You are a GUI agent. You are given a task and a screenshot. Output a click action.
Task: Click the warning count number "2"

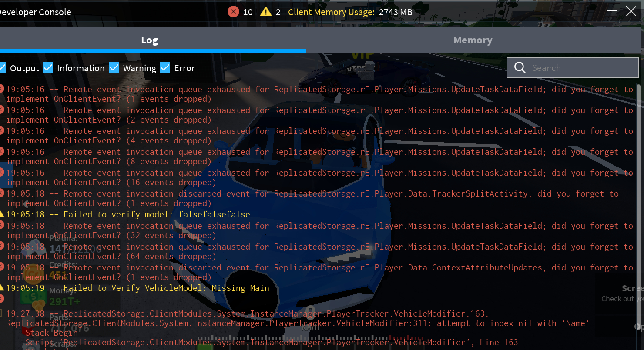pyautogui.click(x=278, y=12)
